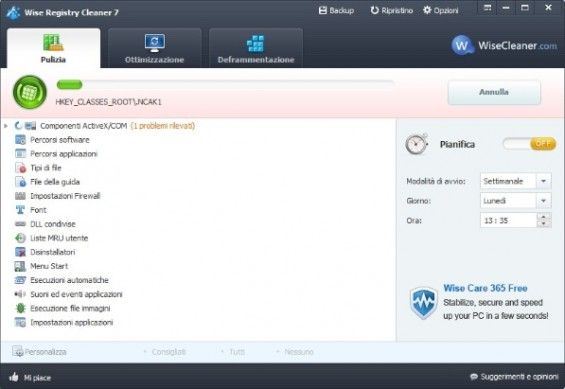565x389 pixels.
Task: Open the Backup menu
Action: coord(336,10)
